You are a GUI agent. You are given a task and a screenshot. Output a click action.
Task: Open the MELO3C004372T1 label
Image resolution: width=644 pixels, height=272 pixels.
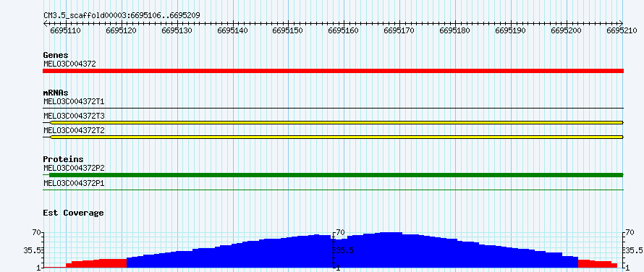point(74,101)
